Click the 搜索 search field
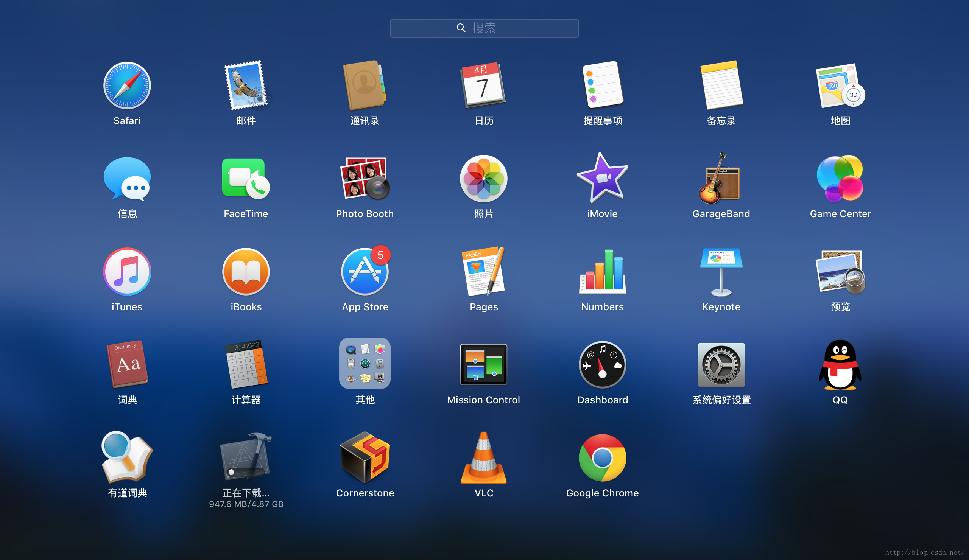This screenshot has height=560, width=969. pos(484,28)
